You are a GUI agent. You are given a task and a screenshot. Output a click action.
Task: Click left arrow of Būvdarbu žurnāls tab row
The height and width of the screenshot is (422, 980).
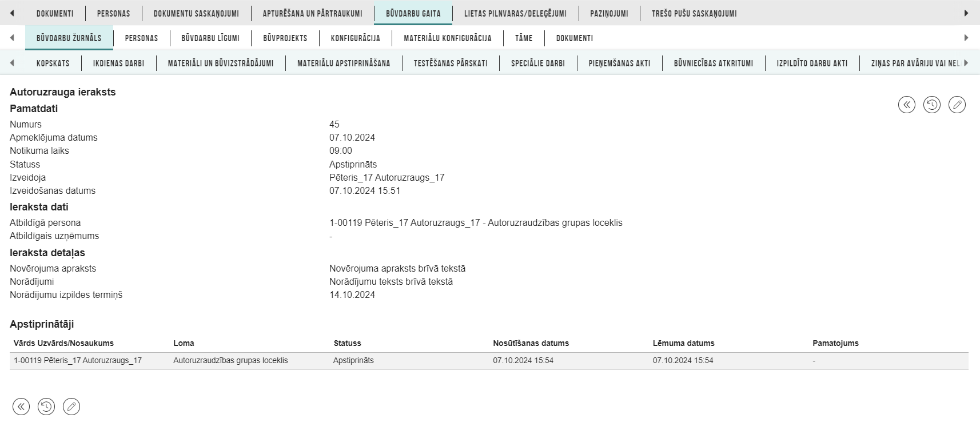pyautogui.click(x=12, y=38)
